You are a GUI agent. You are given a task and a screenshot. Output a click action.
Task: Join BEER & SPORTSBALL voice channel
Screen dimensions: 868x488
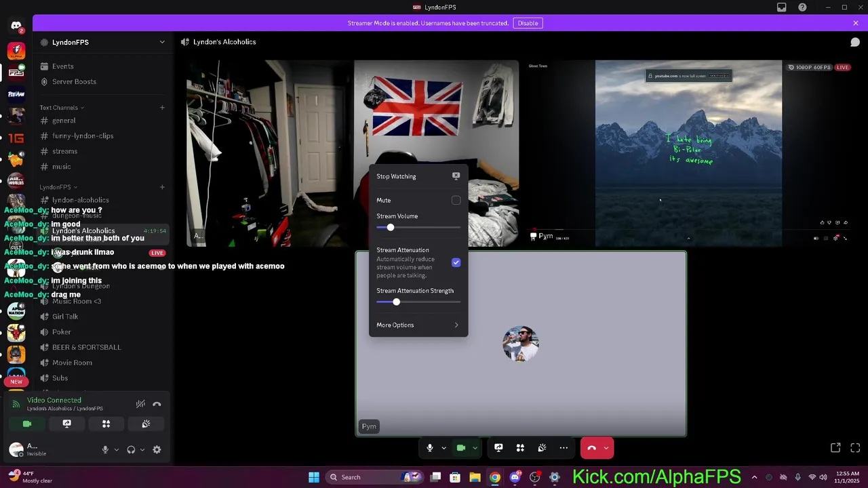click(102, 347)
